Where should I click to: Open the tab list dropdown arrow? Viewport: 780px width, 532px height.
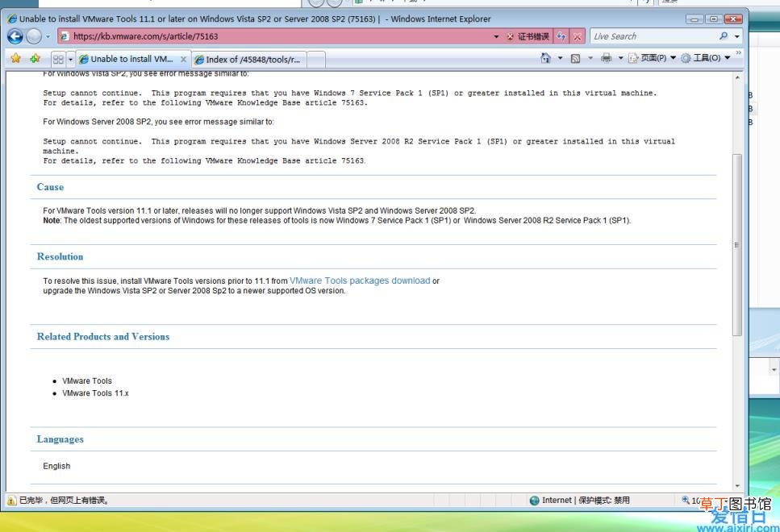70,59
